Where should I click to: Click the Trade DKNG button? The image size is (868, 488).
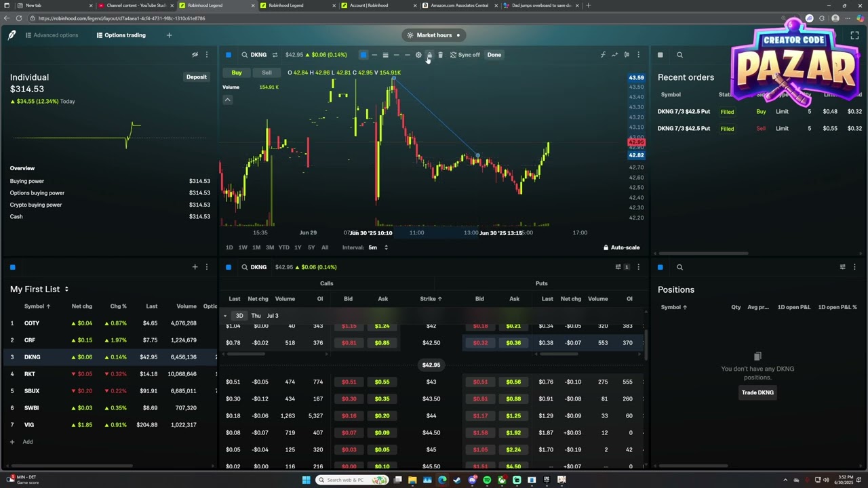coord(757,392)
